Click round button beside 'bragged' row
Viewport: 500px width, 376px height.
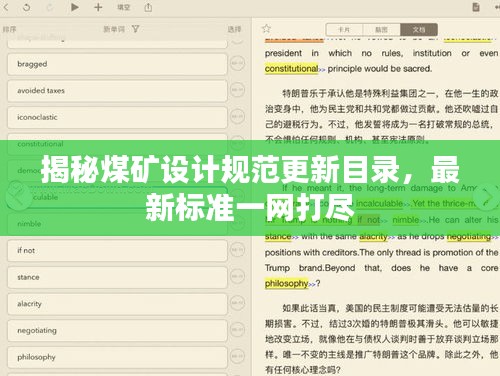coord(237,63)
